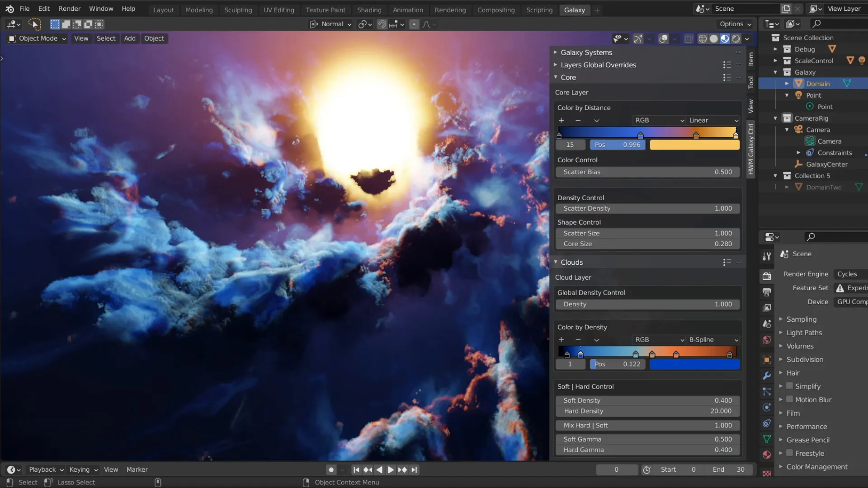
Task: Toggle snapping magnet in header
Action: click(x=382, y=24)
